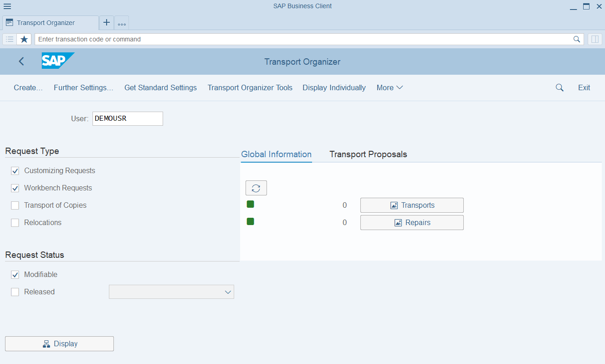Open the Create... menu item
This screenshot has width=605, height=364.
tap(28, 87)
